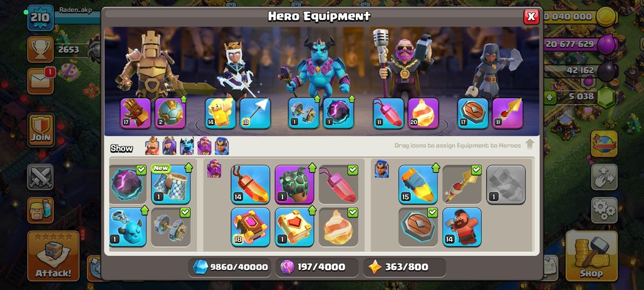This screenshot has height=290, width=644.
Task: Open the shiny ore 9860/40000 counter
Action: [x=230, y=267]
